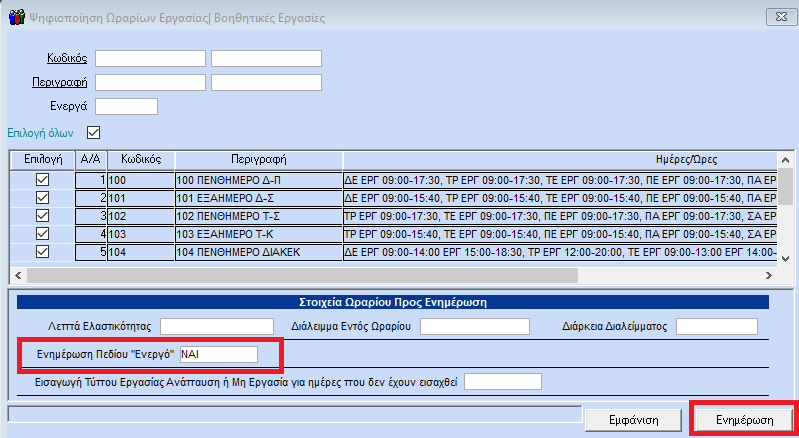Click the application icon in title bar
799x438 pixels.
point(15,16)
